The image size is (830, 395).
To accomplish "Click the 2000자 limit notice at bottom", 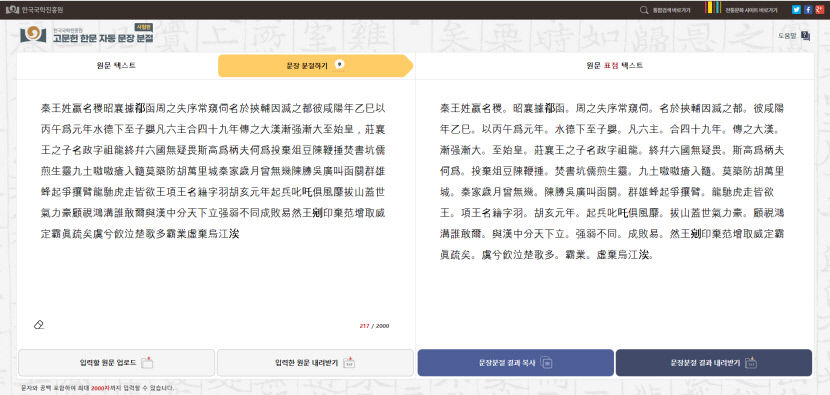I will click(97, 388).
